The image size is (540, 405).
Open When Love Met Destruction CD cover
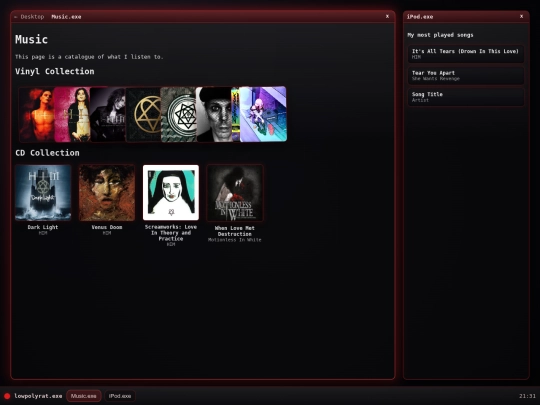(235, 193)
